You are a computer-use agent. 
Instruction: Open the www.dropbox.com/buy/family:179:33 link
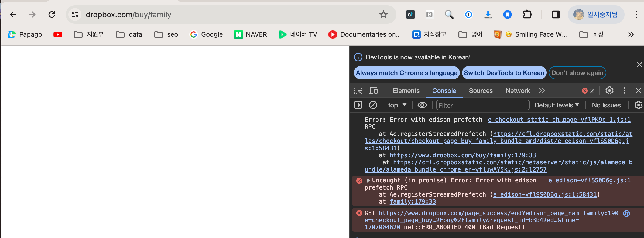pyautogui.click(x=463, y=155)
